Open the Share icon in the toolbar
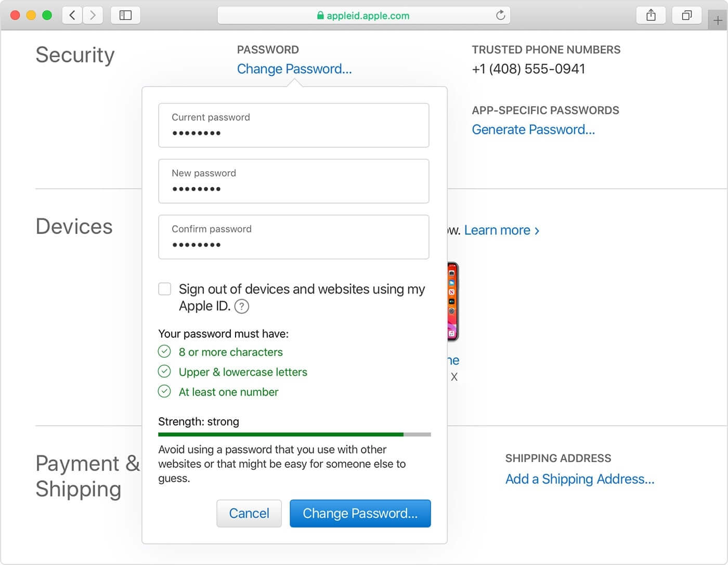 pos(651,15)
